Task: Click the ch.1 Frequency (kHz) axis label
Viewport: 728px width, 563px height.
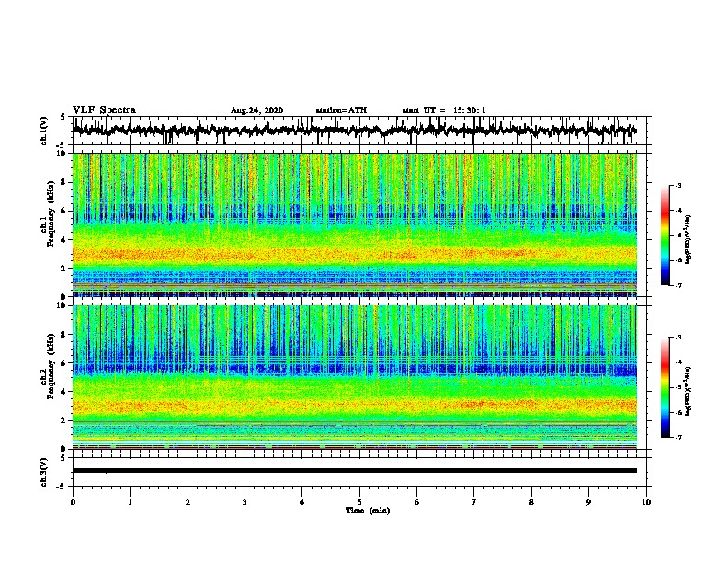Action: (x=48, y=213)
